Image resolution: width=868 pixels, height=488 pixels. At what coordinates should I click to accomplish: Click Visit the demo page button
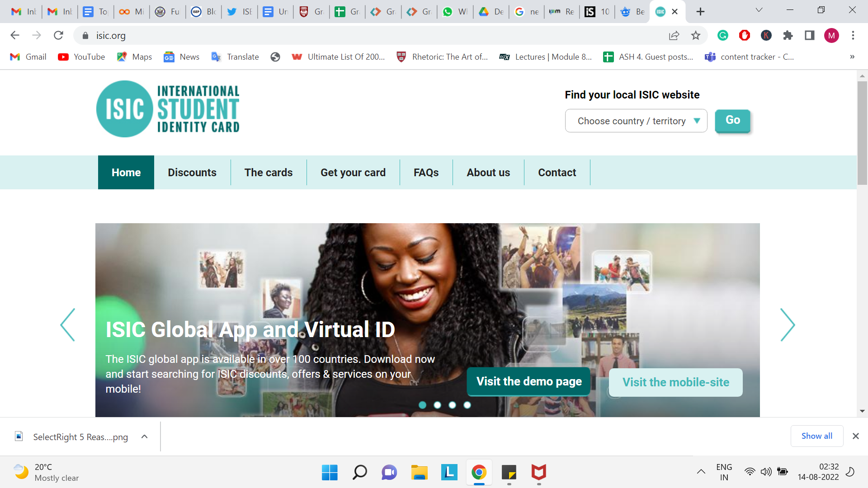click(x=529, y=381)
